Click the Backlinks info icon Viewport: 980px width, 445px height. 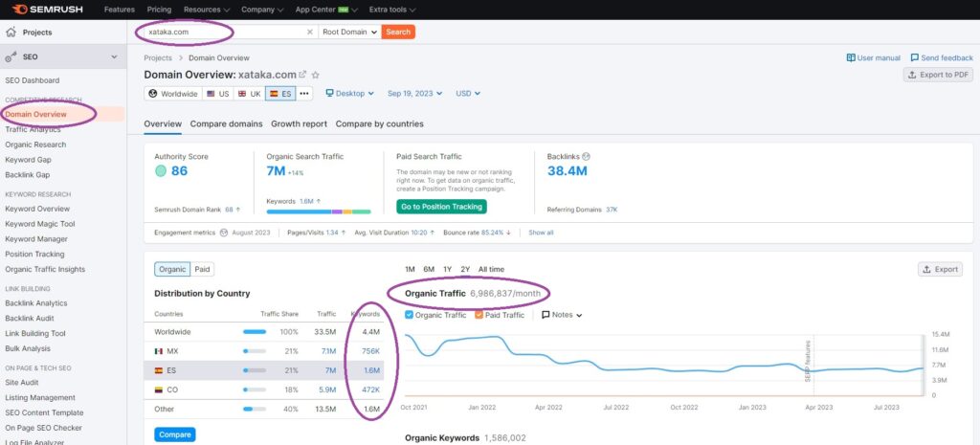pos(586,157)
